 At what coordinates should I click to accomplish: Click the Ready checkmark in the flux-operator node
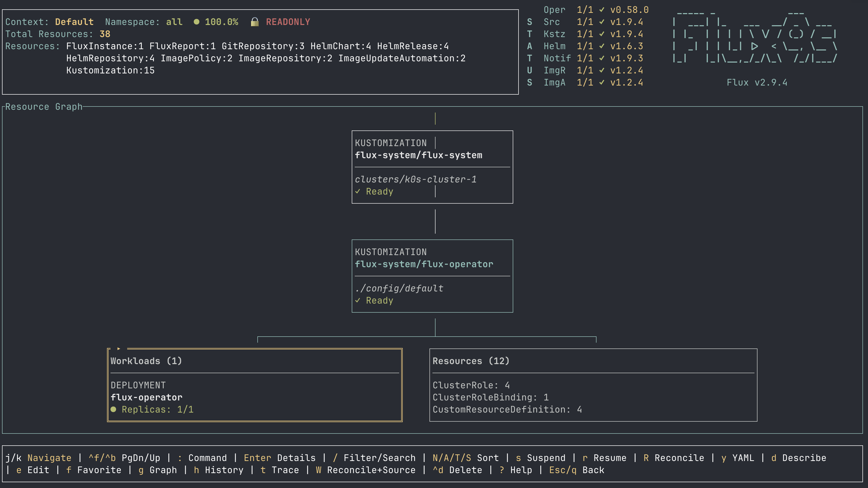point(358,300)
